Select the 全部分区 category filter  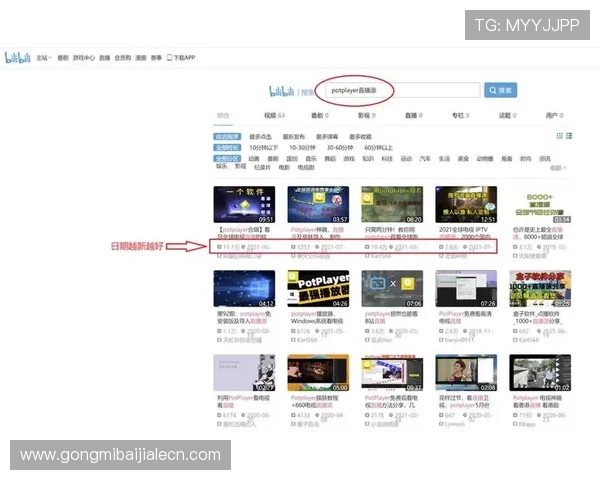[x=227, y=158]
